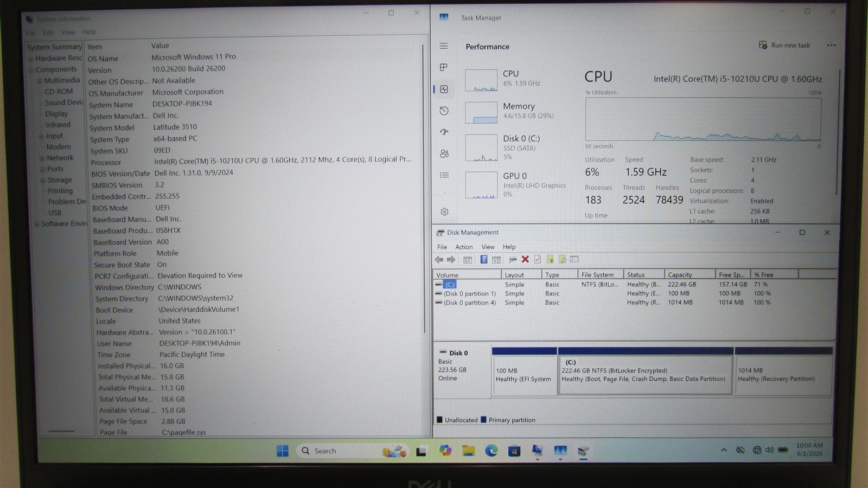Image resolution: width=868 pixels, height=488 pixels.
Task: Sort by File System column header
Action: tap(600, 275)
